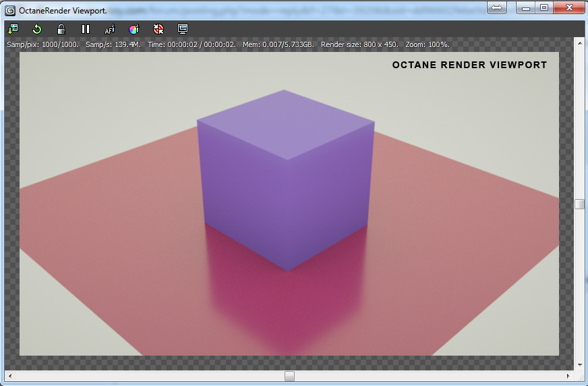This screenshot has height=386, width=588.
Task: Click the double-arrow button in title bar
Action: pyautogui.click(x=496, y=7)
